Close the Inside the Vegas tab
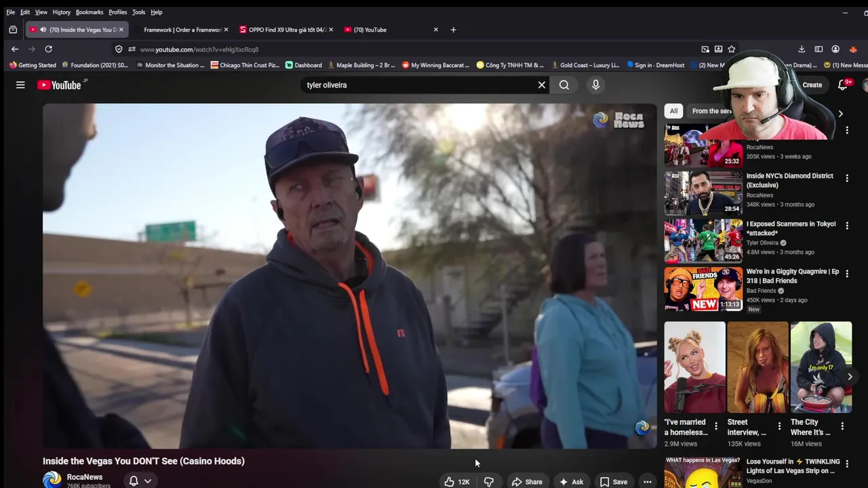 click(121, 30)
